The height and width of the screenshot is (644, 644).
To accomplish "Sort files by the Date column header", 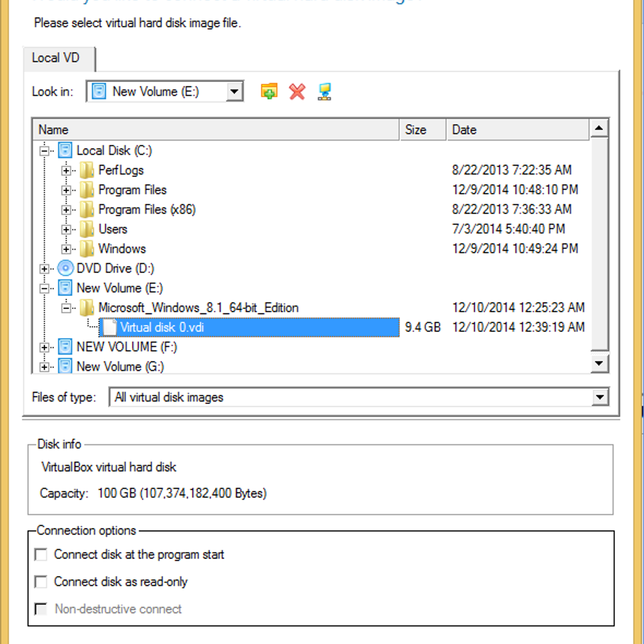I will click(517, 130).
